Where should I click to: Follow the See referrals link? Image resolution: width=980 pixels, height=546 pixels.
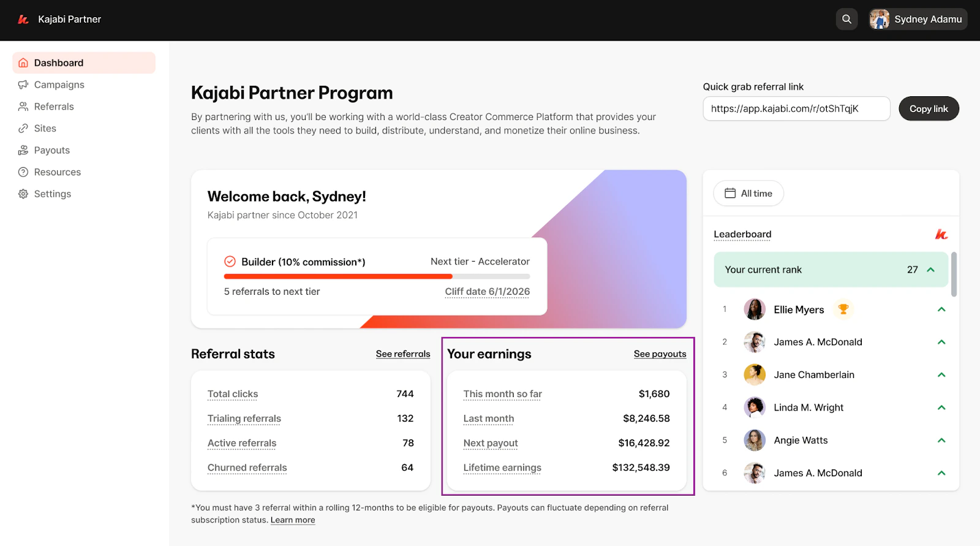click(x=403, y=354)
